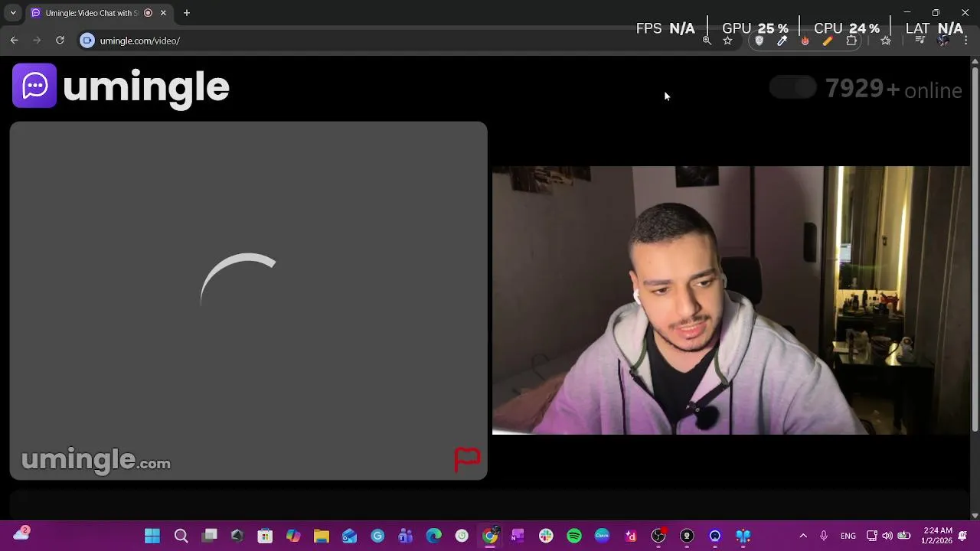Open the yellow pencil extension icon
The width and height of the screenshot is (980, 551).
pyautogui.click(x=828, y=41)
